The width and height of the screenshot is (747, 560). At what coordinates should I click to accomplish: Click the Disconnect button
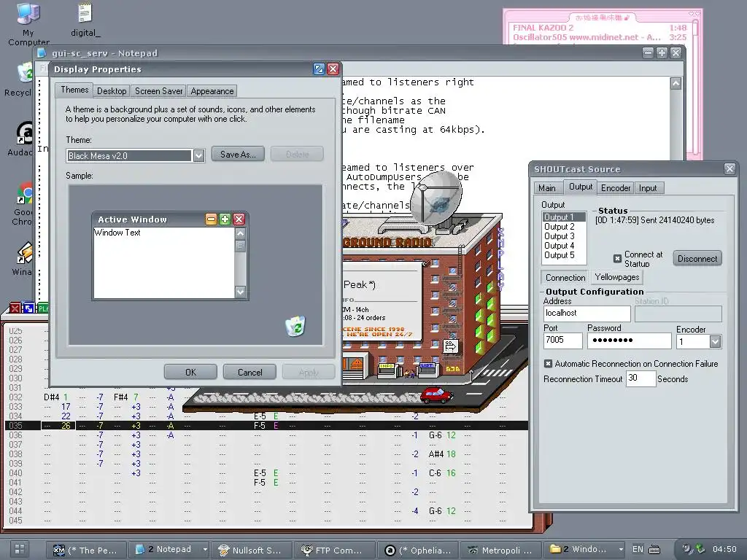(x=697, y=259)
